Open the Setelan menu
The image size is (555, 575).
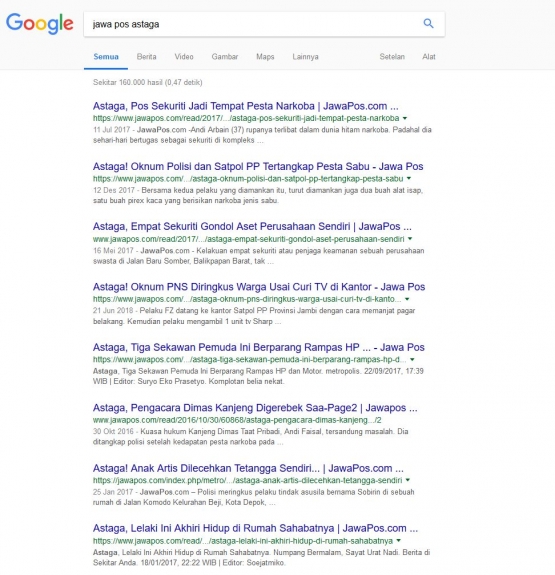[392, 57]
